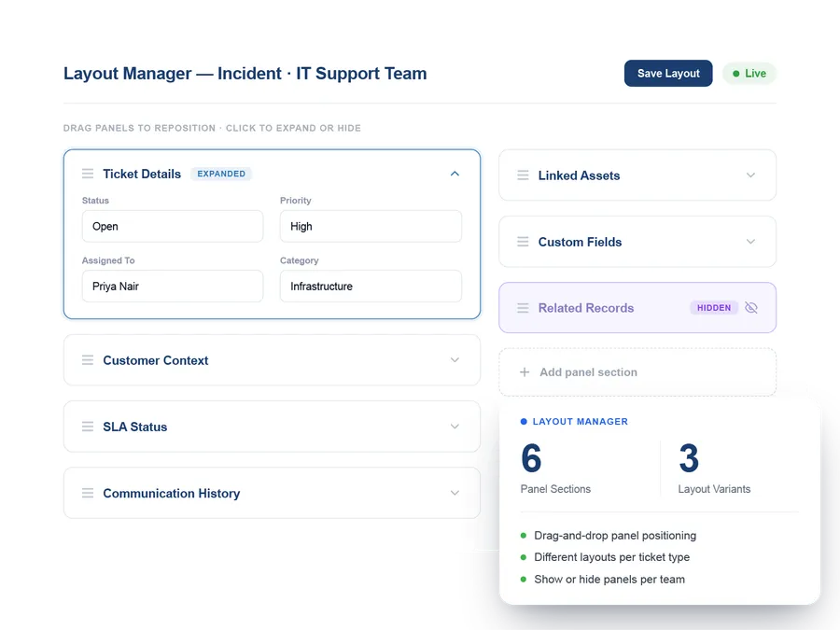This screenshot has width=840, height=630.
Task: Select the Communication History panel title
Action: click(x=172, y=494)
